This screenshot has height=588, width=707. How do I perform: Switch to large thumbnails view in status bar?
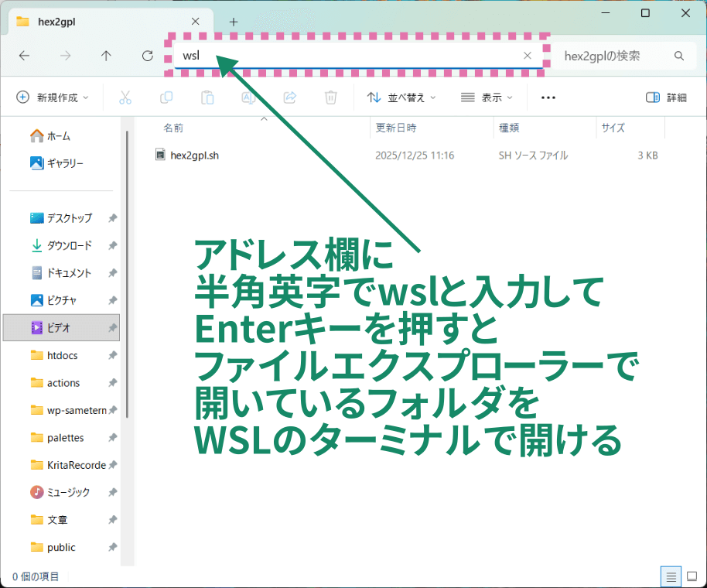pyautogui.click(x=691, y=576)
